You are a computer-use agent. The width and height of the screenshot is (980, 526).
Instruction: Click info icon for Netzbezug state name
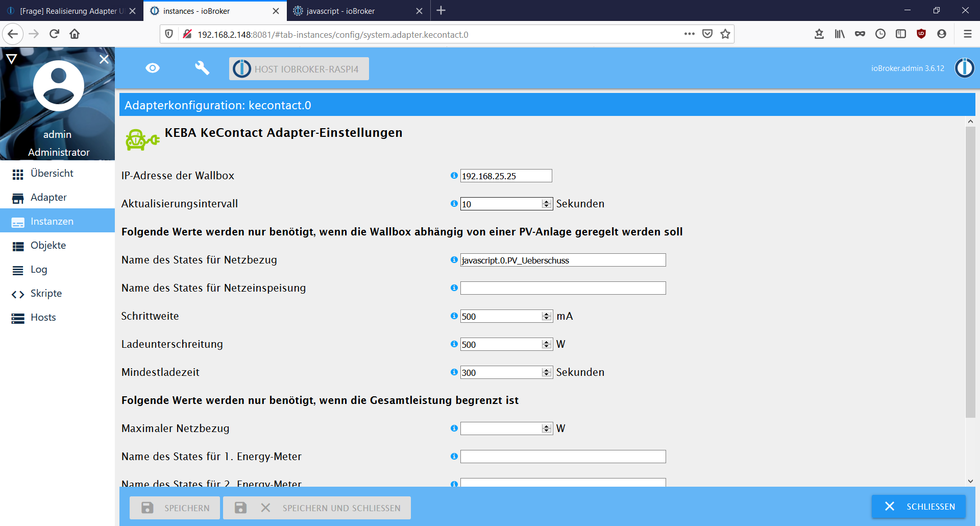[x=454, y=259]
